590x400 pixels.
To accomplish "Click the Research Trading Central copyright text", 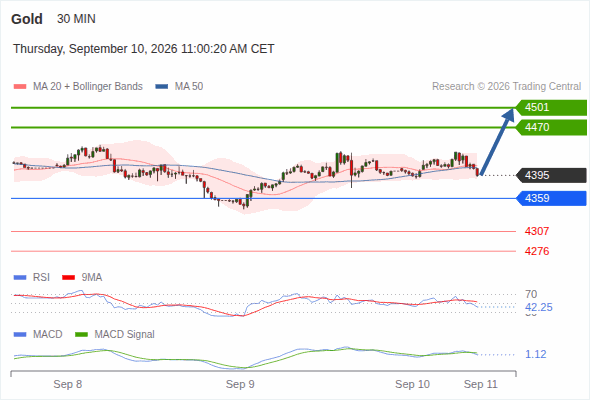I will coord(506,87).
